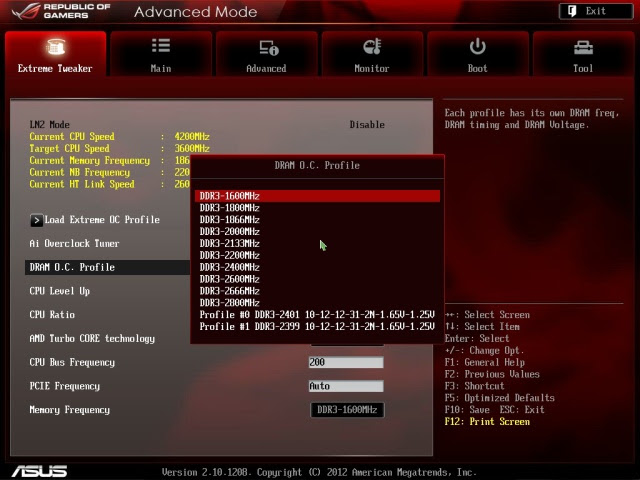The height and width of the screenshot is (480, 640).
Task: Click the Exit button
Action: point(596,11)
